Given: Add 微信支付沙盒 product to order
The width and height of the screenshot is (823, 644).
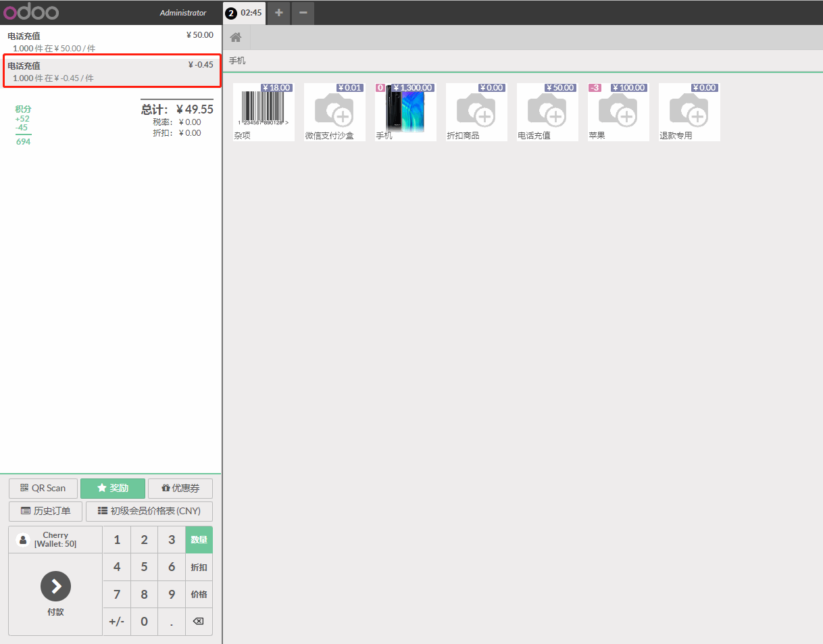Looking at the screenshot, I should pyautogui.click(x=334, y=112).
